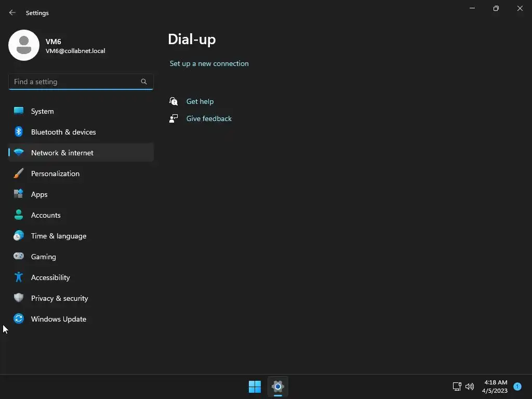Go to Time & language
The height and width of the screenshot is (399, 532).
81,236
